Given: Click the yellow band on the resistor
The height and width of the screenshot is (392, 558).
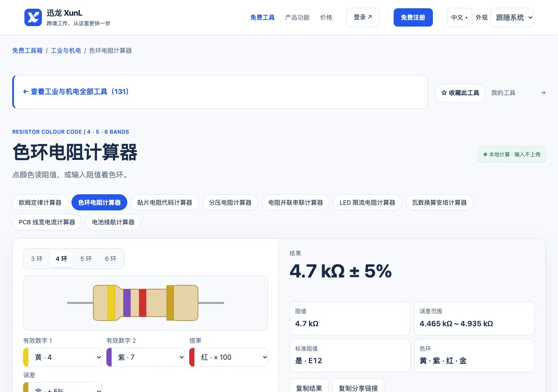Looking at the screenshot, I should point(111,303).
